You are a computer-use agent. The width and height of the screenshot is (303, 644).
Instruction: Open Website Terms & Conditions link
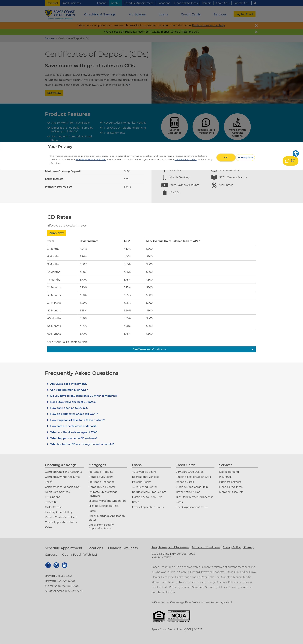[91, 160]
